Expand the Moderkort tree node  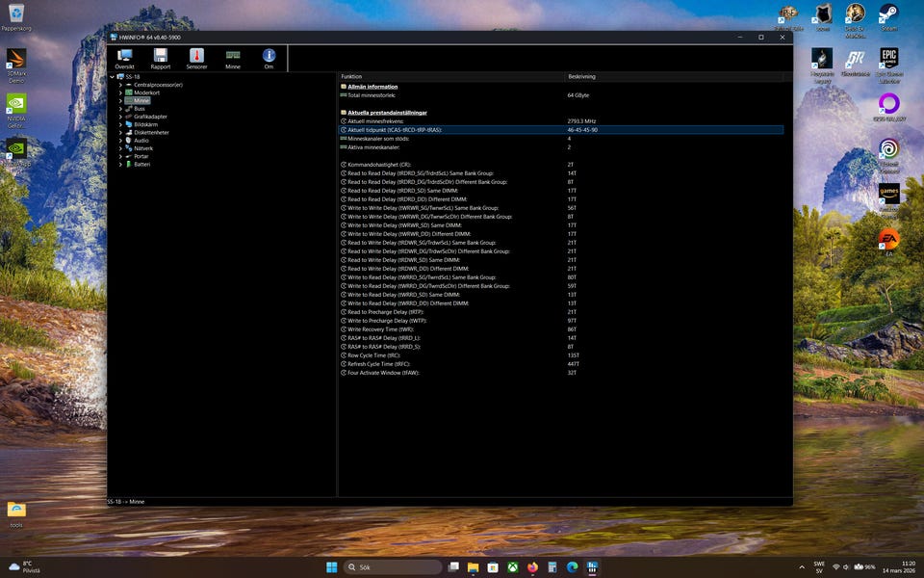point(120,92)
